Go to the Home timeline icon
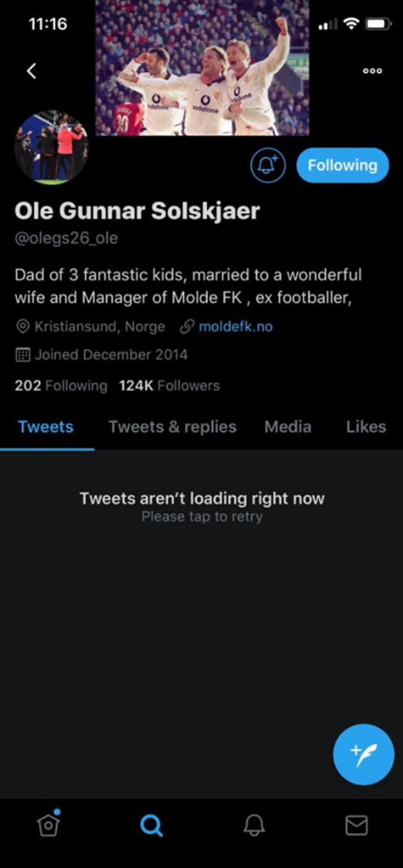Image resolution: width=403 pixels, height=868 pixels. point(49,824)
